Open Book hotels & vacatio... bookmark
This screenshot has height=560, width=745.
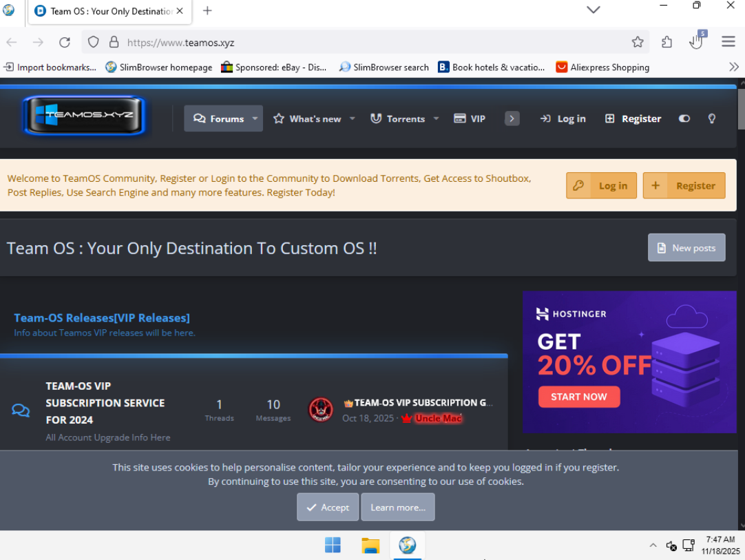pyautogui.click(x=492, y=67)
